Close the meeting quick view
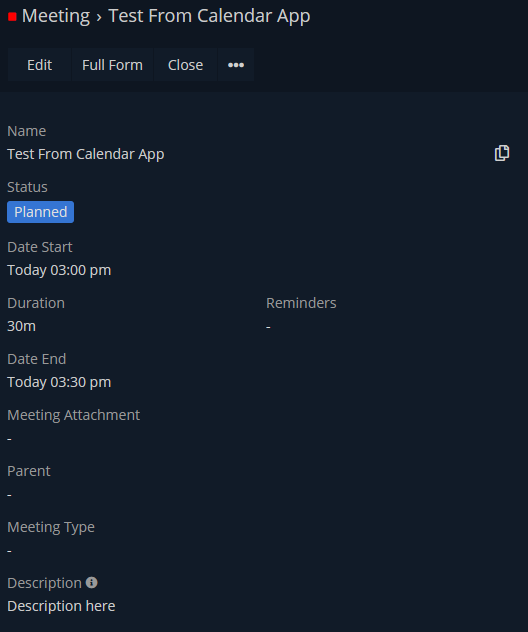The height and width of the screenshot is (632, 528). coord(185,65)
